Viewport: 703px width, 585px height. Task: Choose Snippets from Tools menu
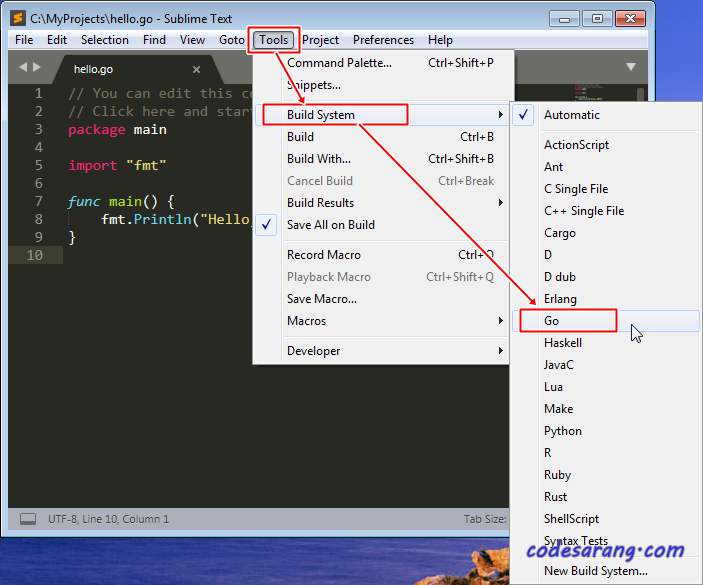[x=382, y=85]
